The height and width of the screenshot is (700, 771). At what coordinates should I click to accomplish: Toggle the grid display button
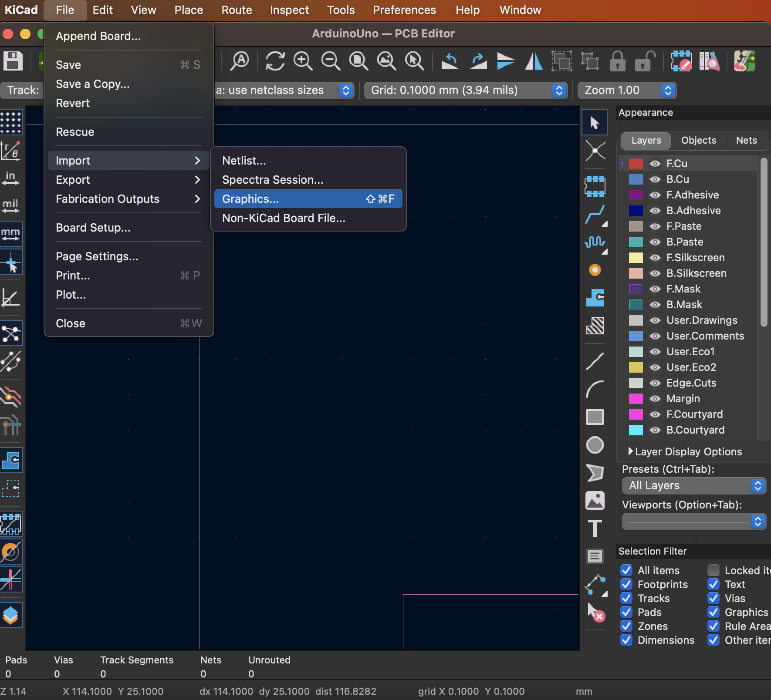click(11, 122)
